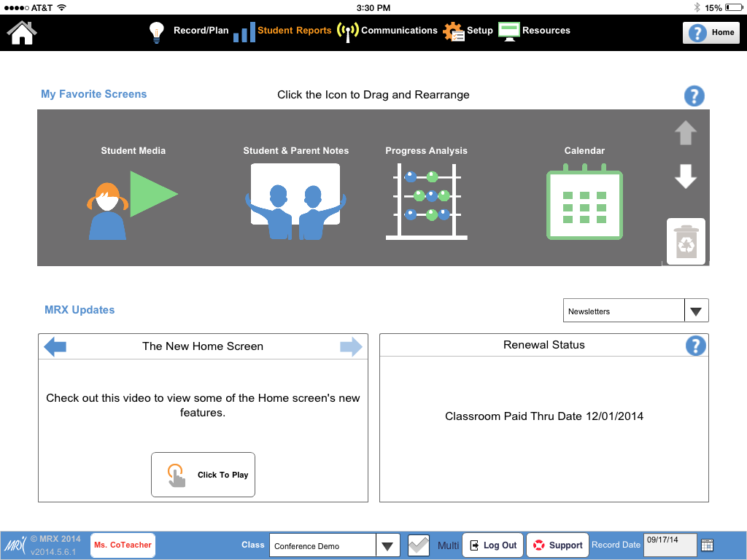Screen dimensions: 747x560
Task: Open help for My Favorite Screens
Action: point(694,96)
